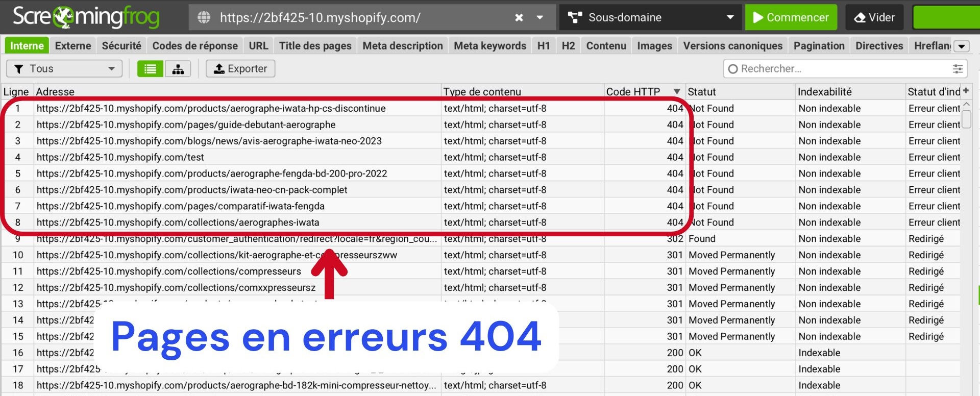This screenshot has height=396, width=980.
Task: Sort by the Statut column header
Action: (740, 91)
